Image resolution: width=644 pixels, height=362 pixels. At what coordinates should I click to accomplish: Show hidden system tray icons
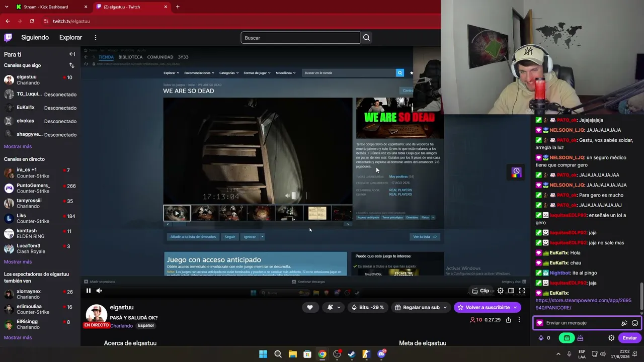pos(558,354)
